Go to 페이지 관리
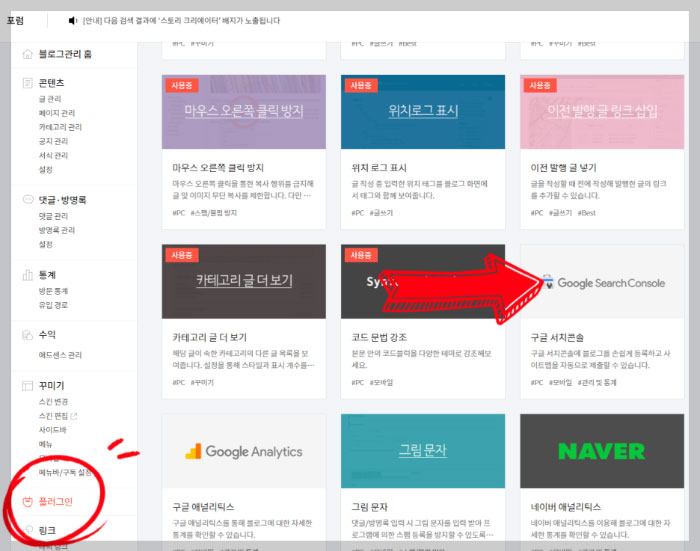This screenshot has height=551, width=700. click(57, 113)
